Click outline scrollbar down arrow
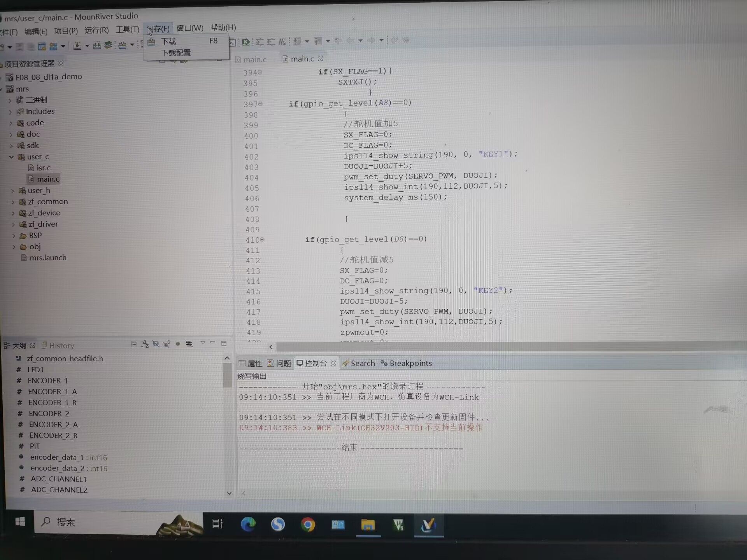This screenshot has height=560, width=747. tap(229, 493)
